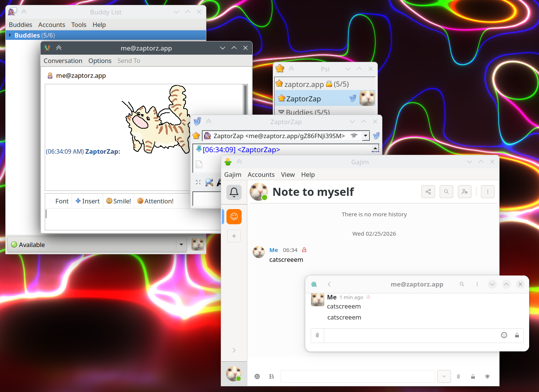Expand the Buddies (5/6) group in Buddy List

[x=10, y=35]
